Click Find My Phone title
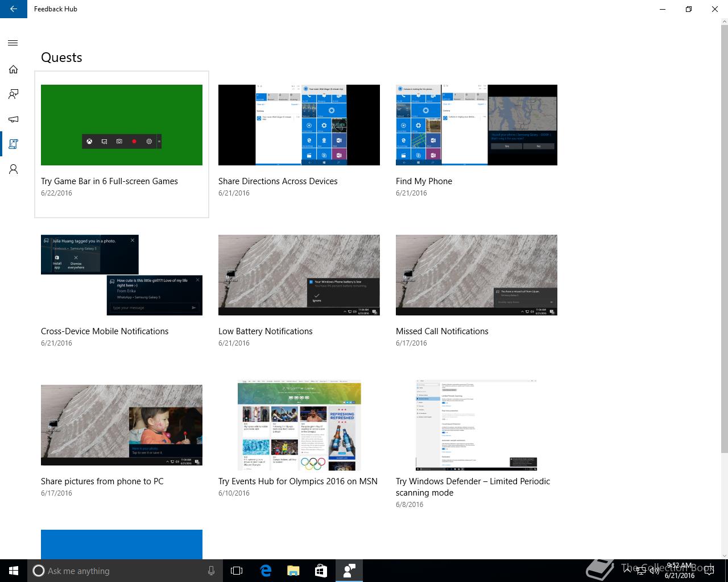 424,181
